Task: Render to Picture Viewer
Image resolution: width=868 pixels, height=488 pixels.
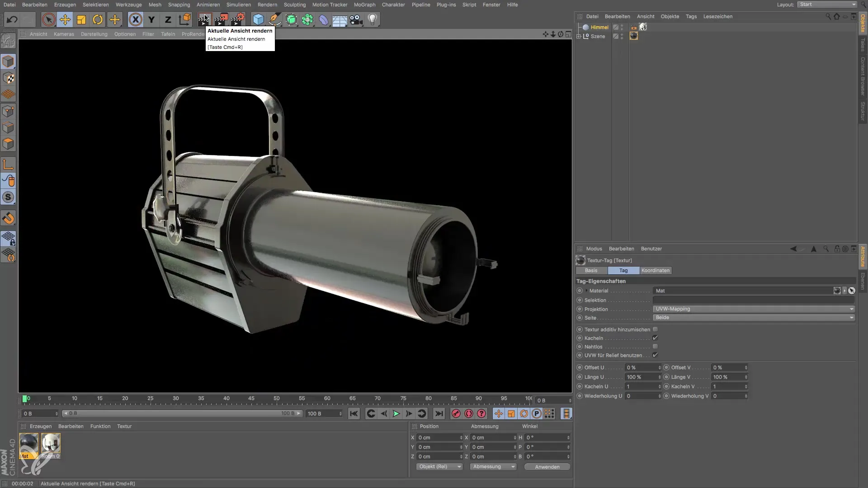Action: pos(221,19)
